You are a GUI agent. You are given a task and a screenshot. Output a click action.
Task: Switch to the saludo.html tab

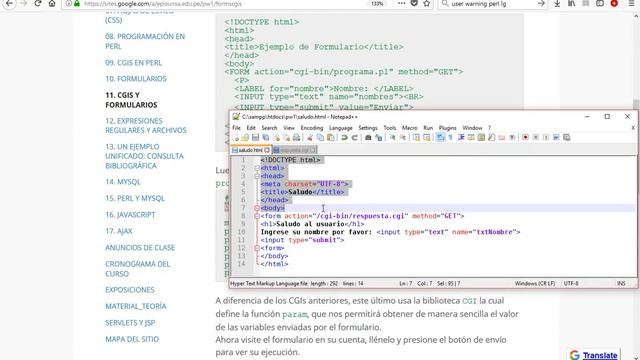point(251,150)
